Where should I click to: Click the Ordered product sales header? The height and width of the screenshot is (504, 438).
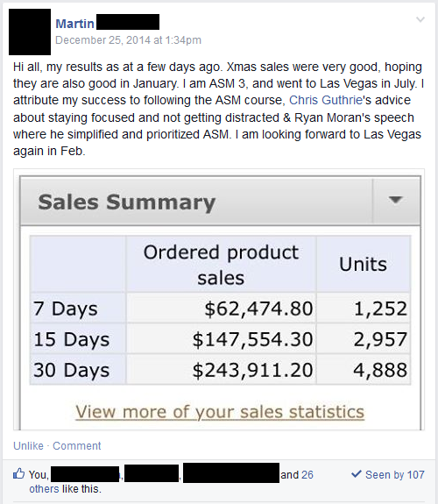(221, 264)
